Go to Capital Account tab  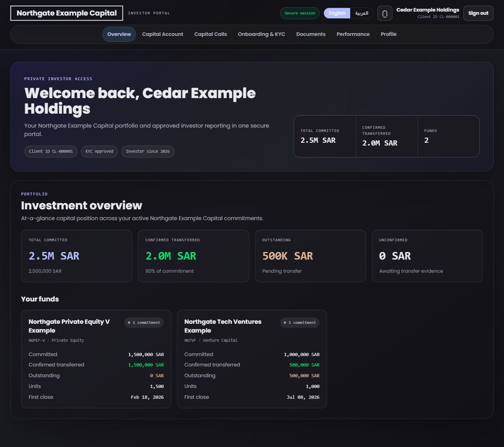click(x=163, y=34)
